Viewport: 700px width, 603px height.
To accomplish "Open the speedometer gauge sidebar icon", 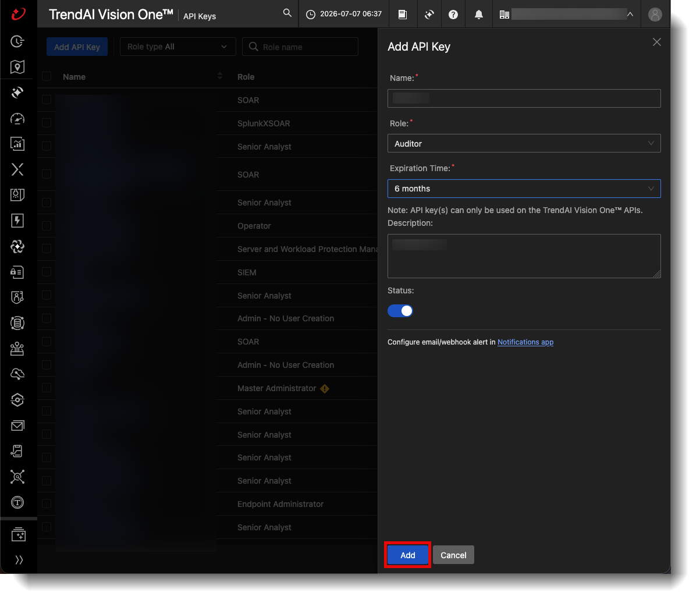I will pyautogui.click(x=17, y=118).
